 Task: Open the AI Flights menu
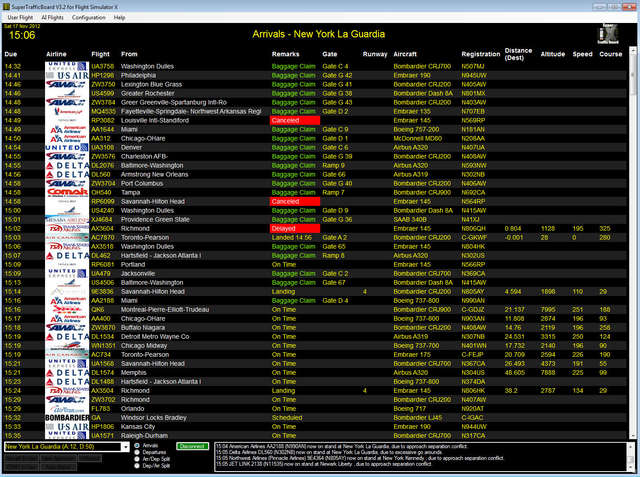tap(52, 18)
